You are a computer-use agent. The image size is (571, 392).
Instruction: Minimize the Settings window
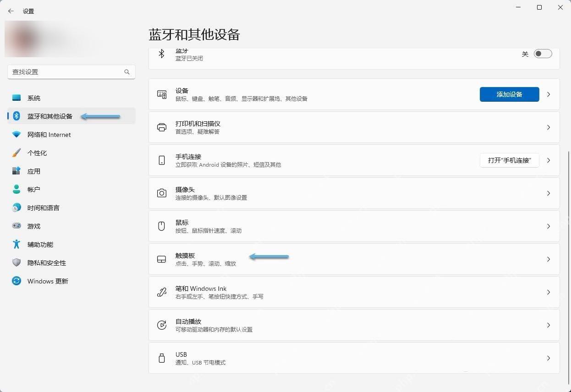518,7
